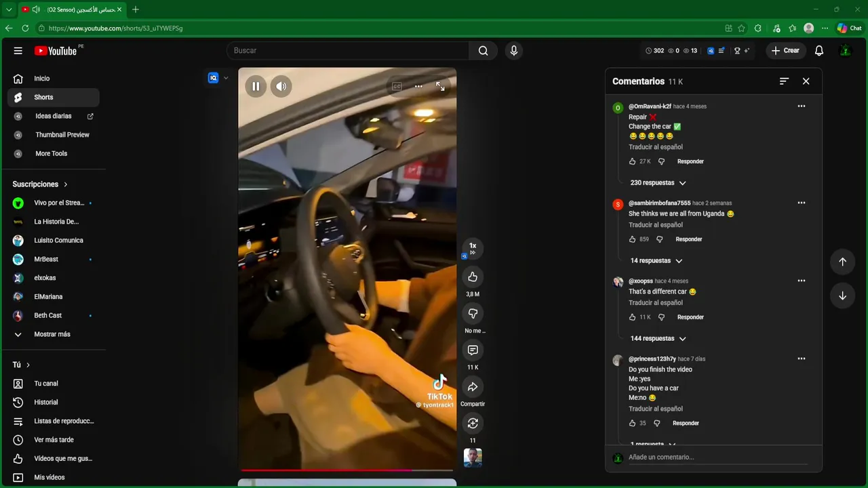Open Inicio in the sidebar
The image size is (868, 488).
(54, 79)
